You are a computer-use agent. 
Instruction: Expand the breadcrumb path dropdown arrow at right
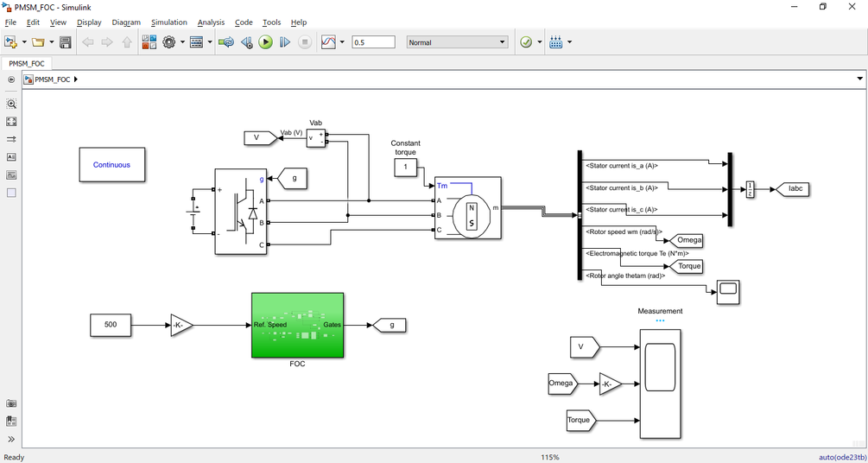[x=859, y=79]
